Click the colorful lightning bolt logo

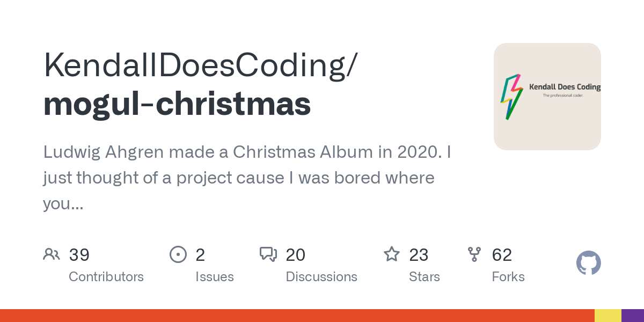click(511, 97)
